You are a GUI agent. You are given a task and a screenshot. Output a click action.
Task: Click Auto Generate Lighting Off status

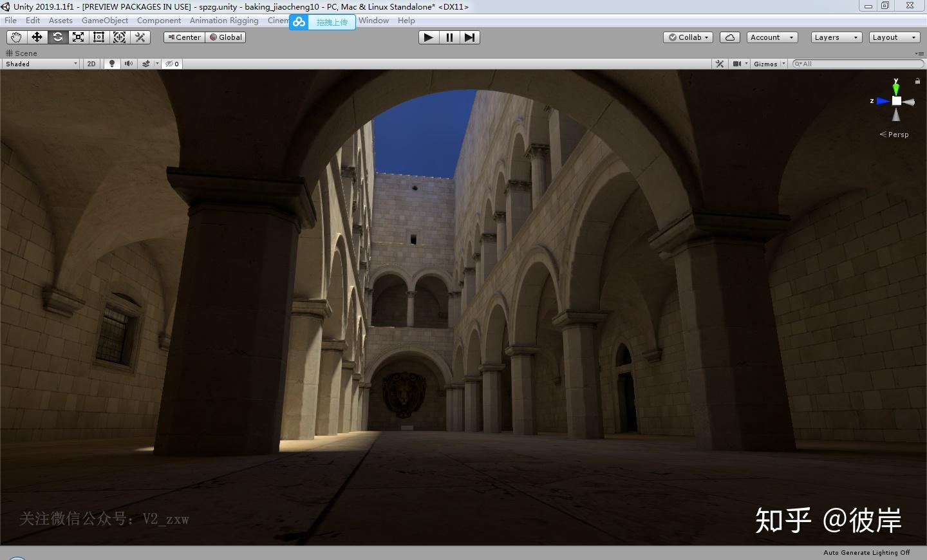click(x=866, y=552)
